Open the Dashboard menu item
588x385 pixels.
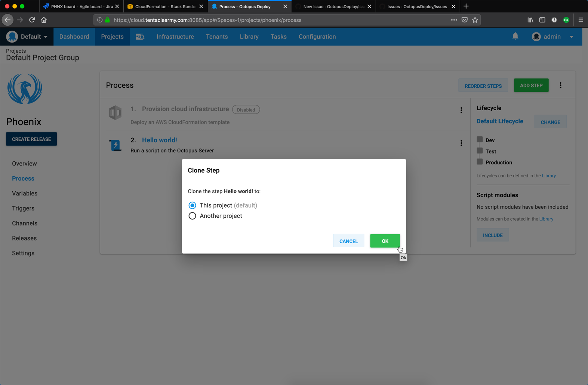pos(74,37)
